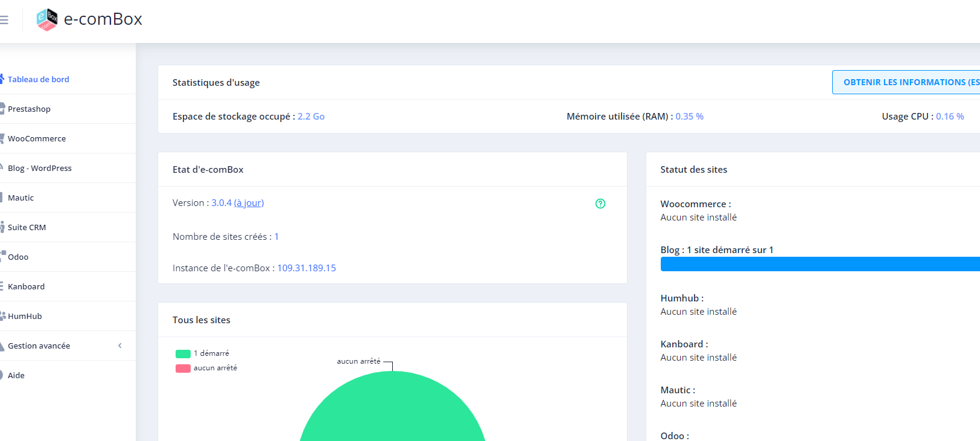Click the Statistiques d'usage heading
Screen dimensions: 980x441
click(216, 83)
